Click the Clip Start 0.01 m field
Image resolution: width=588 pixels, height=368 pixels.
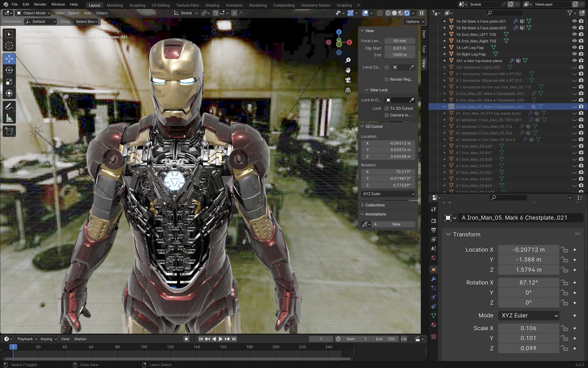click(x=400, y=48)
